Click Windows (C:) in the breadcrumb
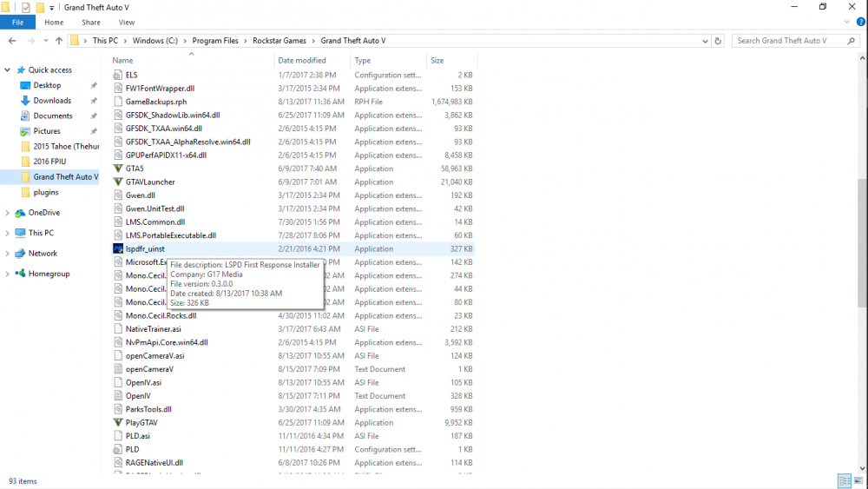The height and width of the screenshot is (489, 868). pyautogui.click(x=155, y=41)
